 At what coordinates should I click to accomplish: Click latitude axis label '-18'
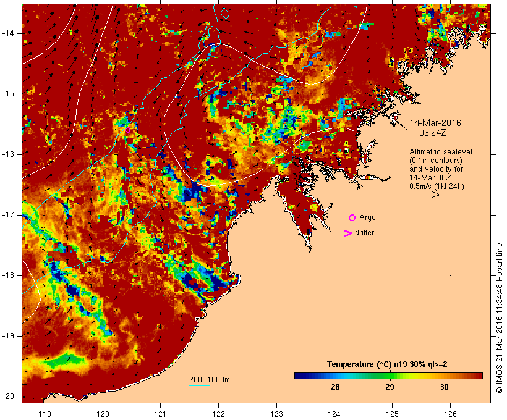coord(8,275)
